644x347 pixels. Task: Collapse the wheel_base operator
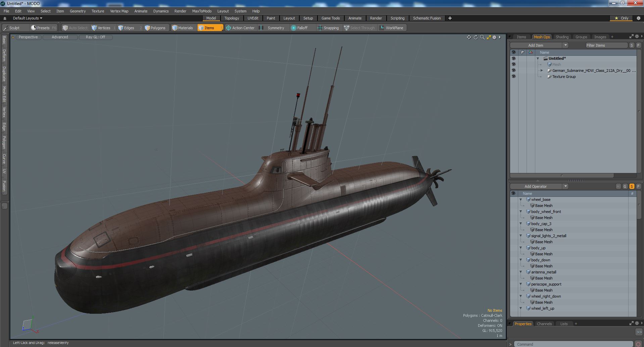[x=521, y=200]
